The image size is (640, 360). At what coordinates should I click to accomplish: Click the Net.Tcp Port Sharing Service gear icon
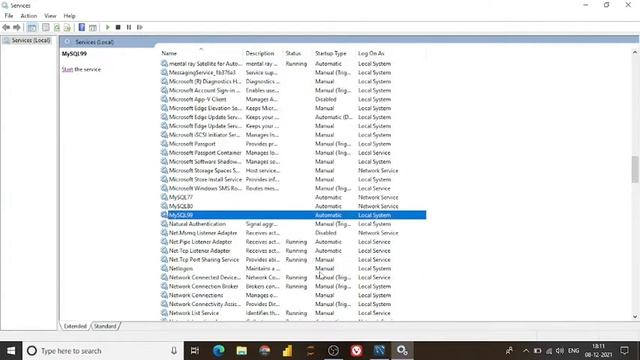tap(164, 260)
